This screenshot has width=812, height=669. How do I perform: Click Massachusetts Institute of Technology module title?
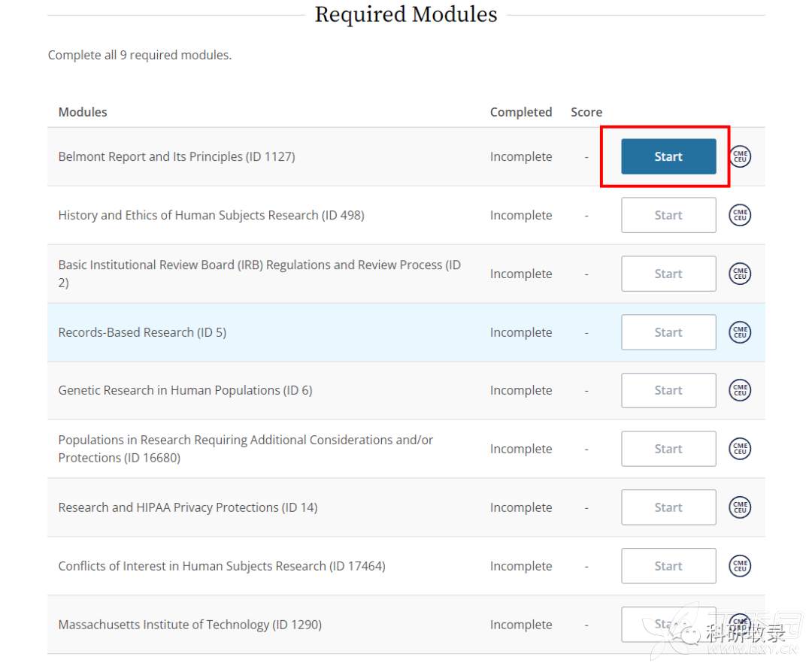(189, 625)
